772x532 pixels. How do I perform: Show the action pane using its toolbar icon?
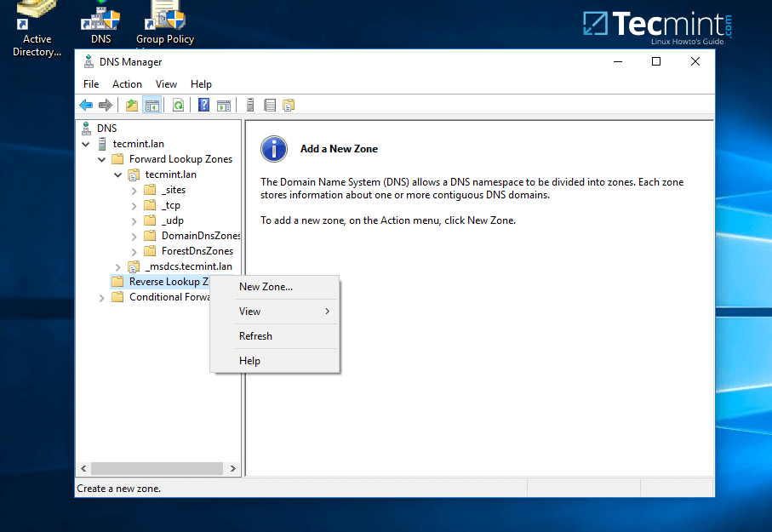[224, 105]
